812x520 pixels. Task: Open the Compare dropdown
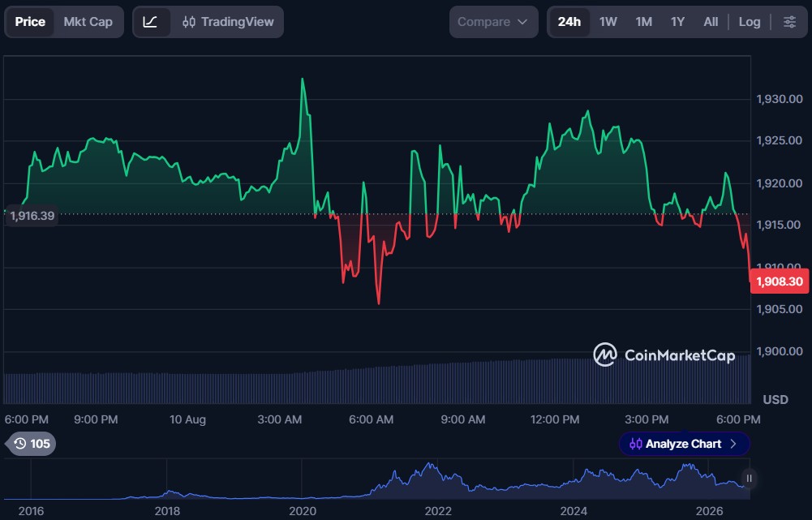(493, 22)
